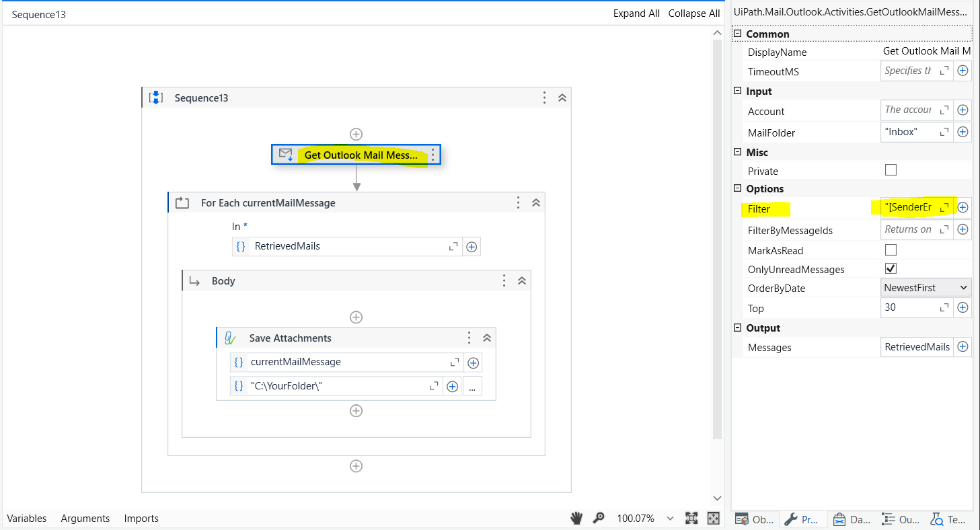
Task: Collapse the Misc properties section
Action: pos(738,152)
